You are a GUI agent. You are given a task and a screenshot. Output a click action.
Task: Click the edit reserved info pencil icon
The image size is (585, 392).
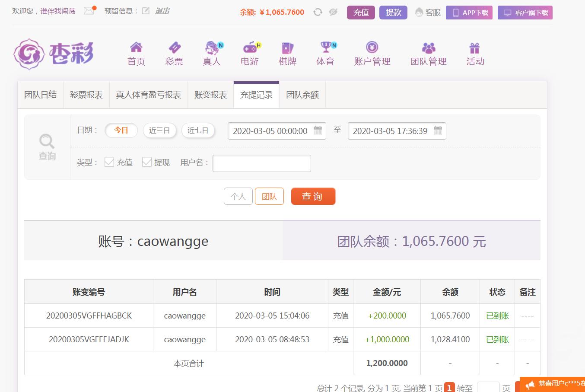[146, 11]
